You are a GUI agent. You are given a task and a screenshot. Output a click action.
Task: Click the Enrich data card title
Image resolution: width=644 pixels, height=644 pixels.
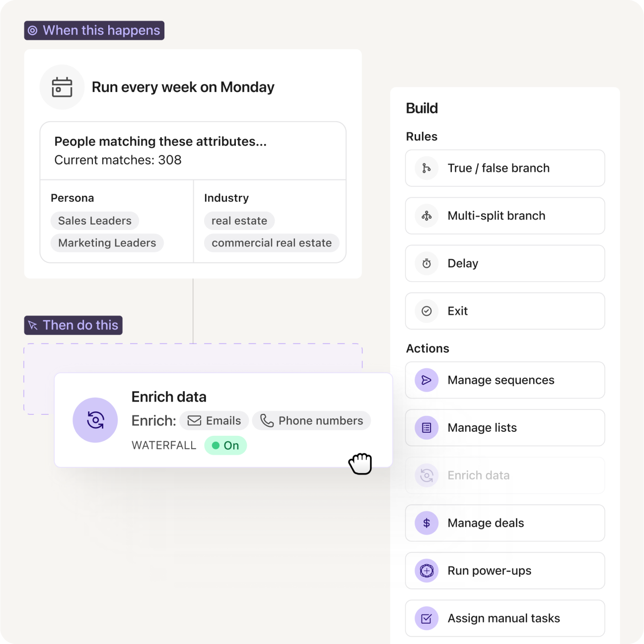(169, 397)
